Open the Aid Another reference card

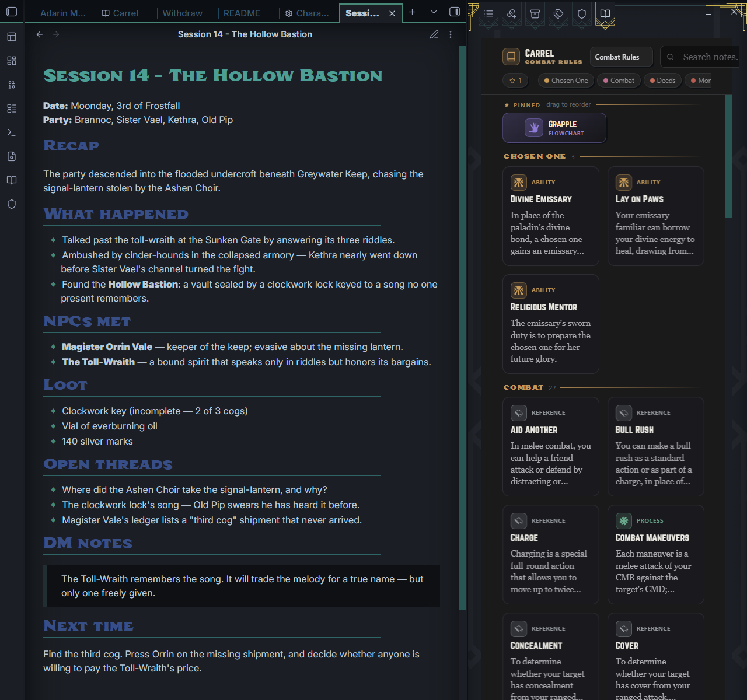tap(551, 447)
